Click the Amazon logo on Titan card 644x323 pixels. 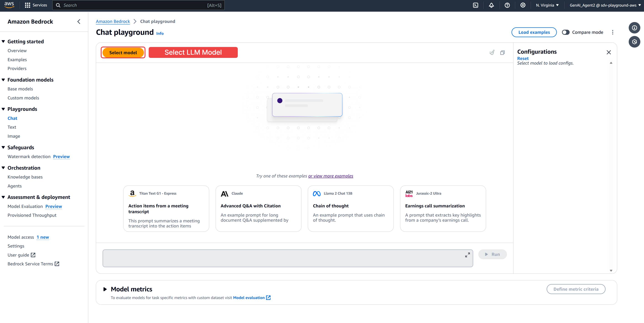[x=132, y=193]
